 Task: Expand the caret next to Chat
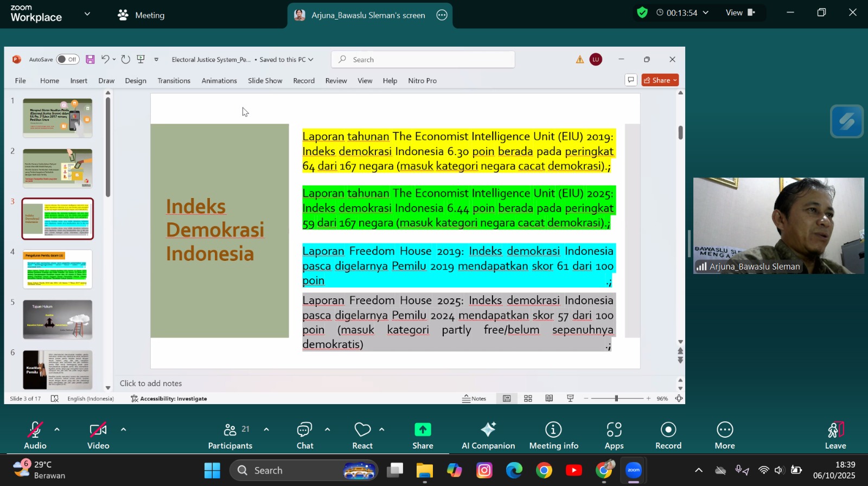tap(327, 430)
